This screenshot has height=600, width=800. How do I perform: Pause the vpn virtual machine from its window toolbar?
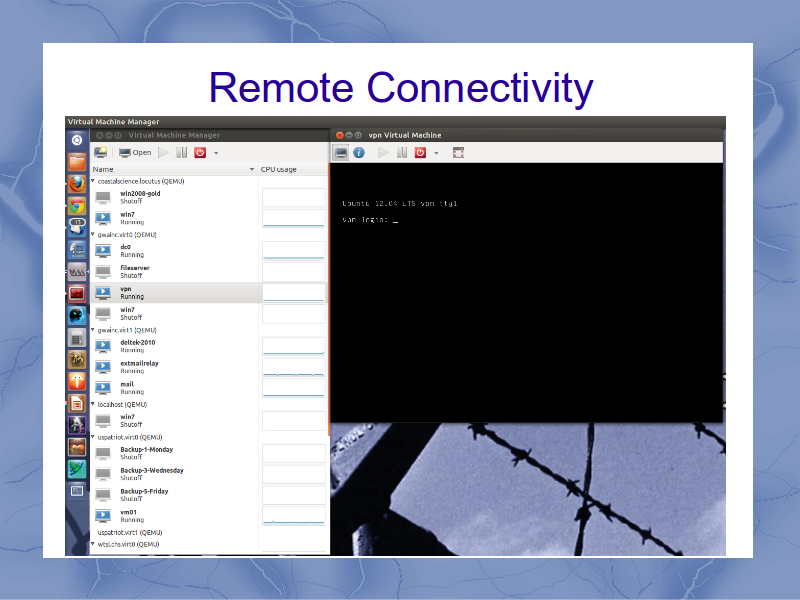pyautogui.click(x=402, y=153)
